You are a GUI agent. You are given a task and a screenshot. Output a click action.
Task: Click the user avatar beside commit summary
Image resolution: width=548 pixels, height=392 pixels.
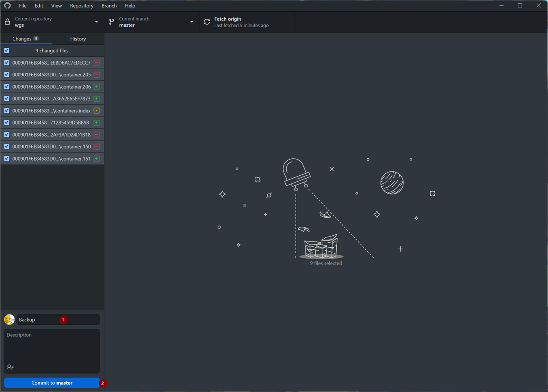tap(9, 320)
